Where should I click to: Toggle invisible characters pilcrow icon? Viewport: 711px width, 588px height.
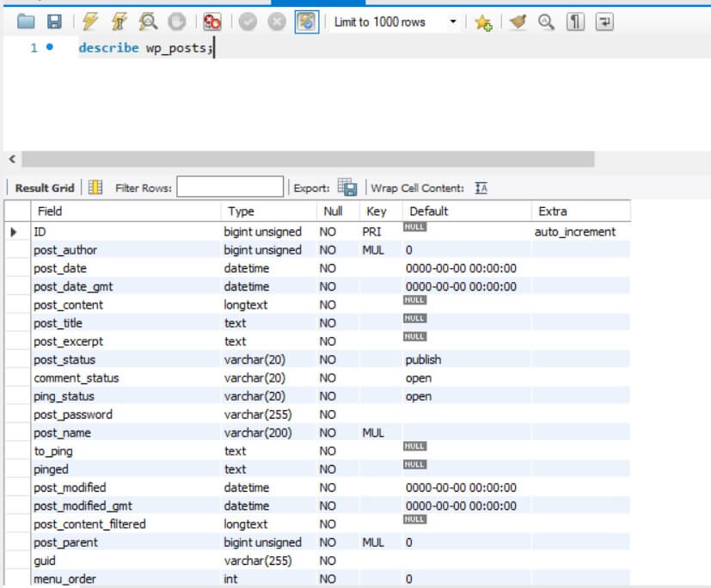[x=575, y=21]
